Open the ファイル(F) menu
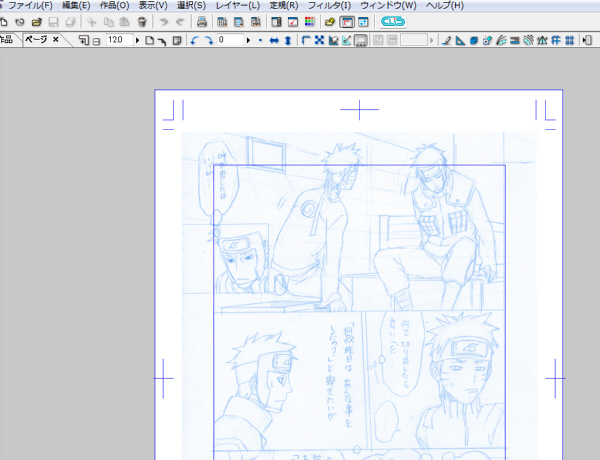The height and width of the screenshot is (460, 600). point(30,6)
